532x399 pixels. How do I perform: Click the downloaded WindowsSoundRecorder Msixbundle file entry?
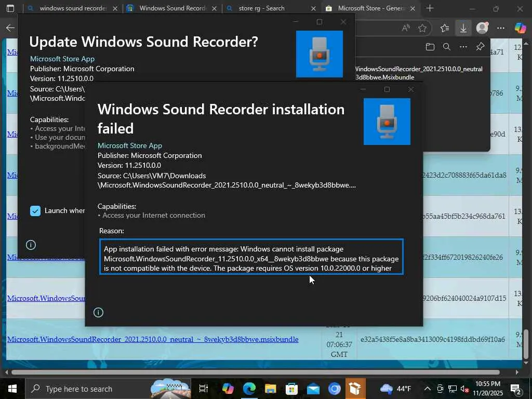[419, 73]
